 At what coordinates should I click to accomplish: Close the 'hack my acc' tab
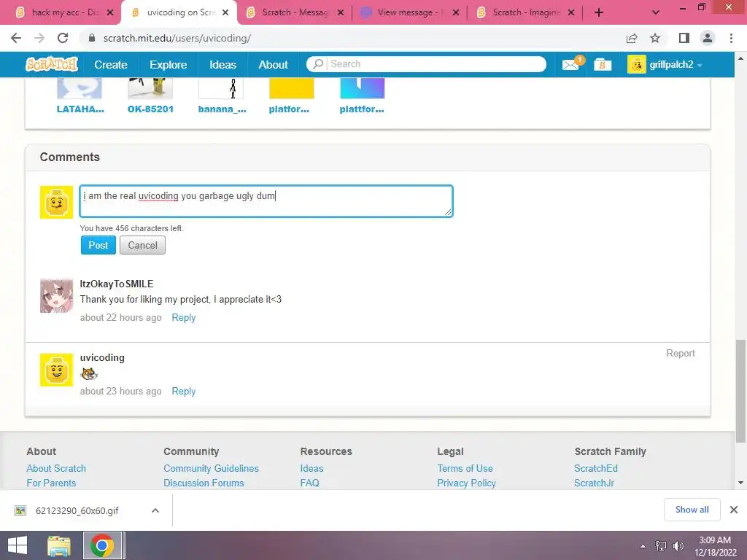pyautogui.click(x=110, y=12)
